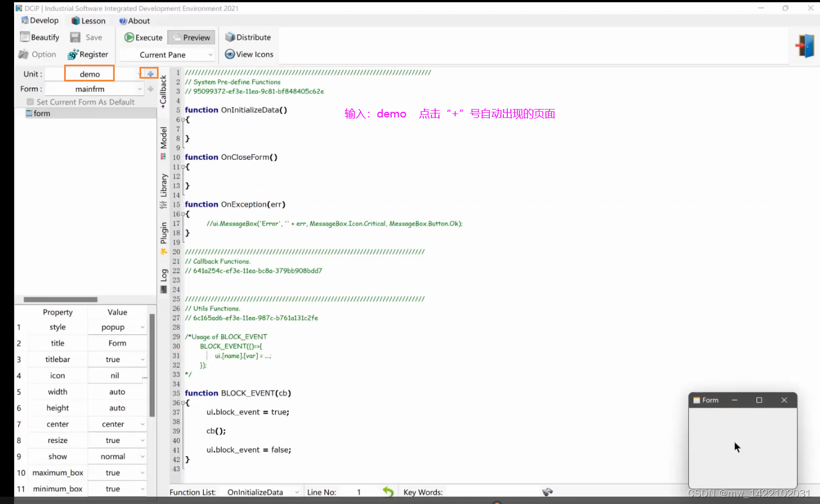The width and height of the screenshot is (820, 504).
Task: Switch to the Plugin side tab
Action: pyautogui.click(x=163, y=238)
